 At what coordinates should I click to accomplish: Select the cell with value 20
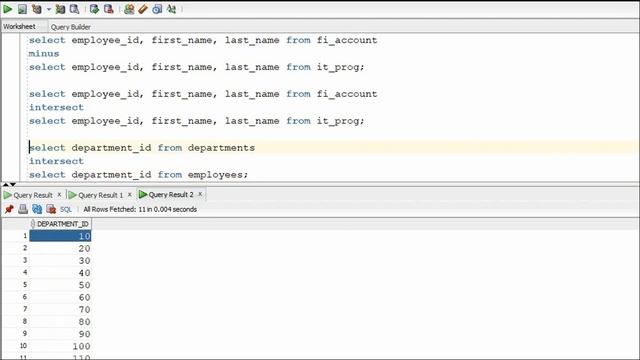[x=60, y=248]
